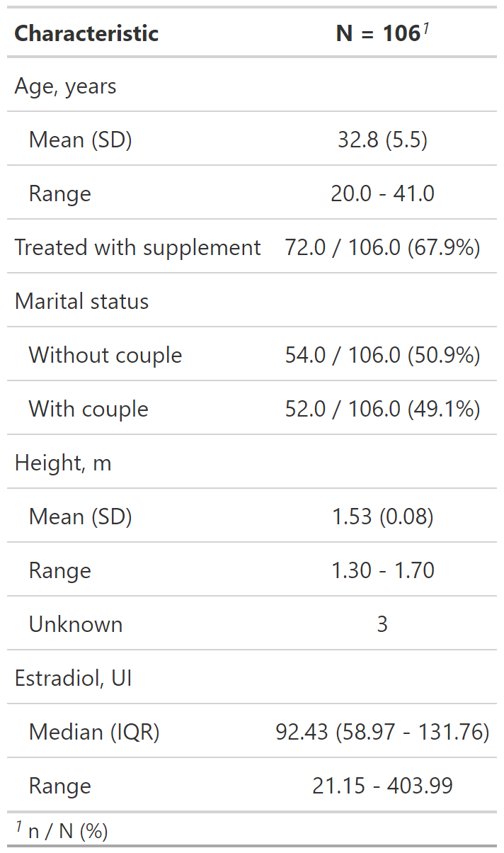This screenshot has height=853, width=504.
Task: Click the Treated with supplement label
Action: [138, 248]
